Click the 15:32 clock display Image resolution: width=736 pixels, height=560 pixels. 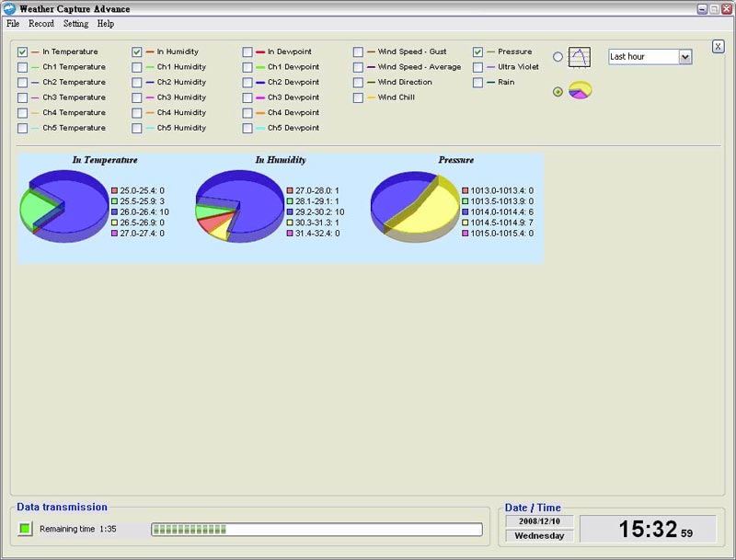pyautogui.click(x=649, y=529)
